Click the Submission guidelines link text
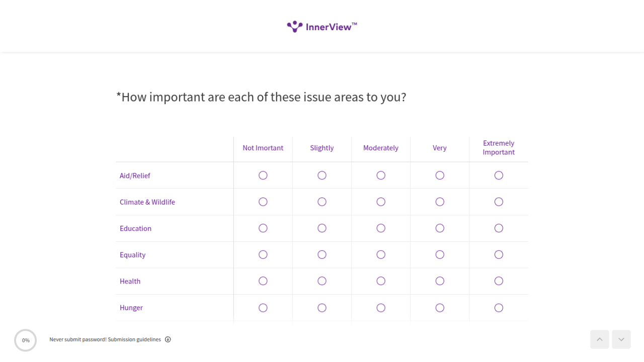644x362 pixels. (134, 339)
